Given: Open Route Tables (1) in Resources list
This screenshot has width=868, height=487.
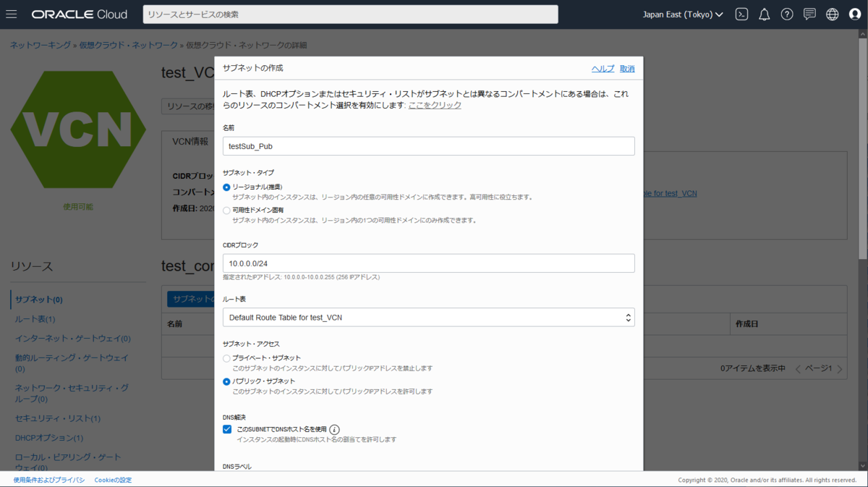Looking at the screenshot, I should point(35,319).
